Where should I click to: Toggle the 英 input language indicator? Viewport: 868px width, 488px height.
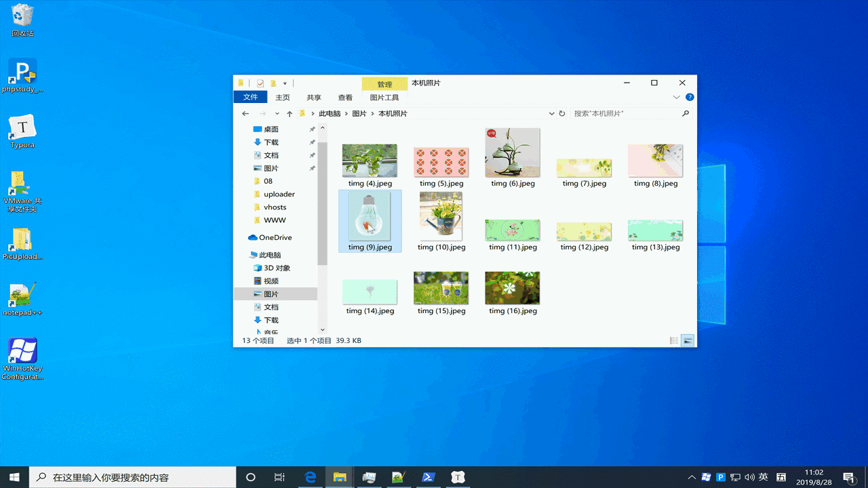coord(764,477)
